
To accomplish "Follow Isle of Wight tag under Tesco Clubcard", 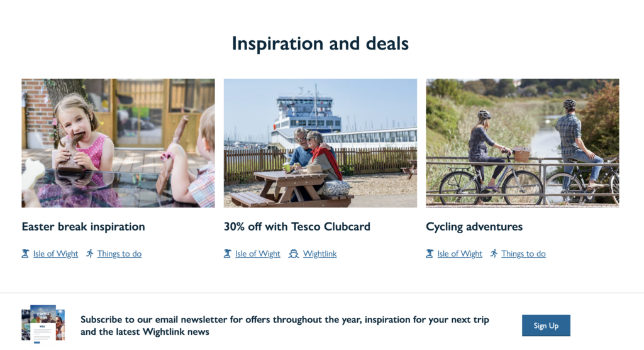I will 258,254.
